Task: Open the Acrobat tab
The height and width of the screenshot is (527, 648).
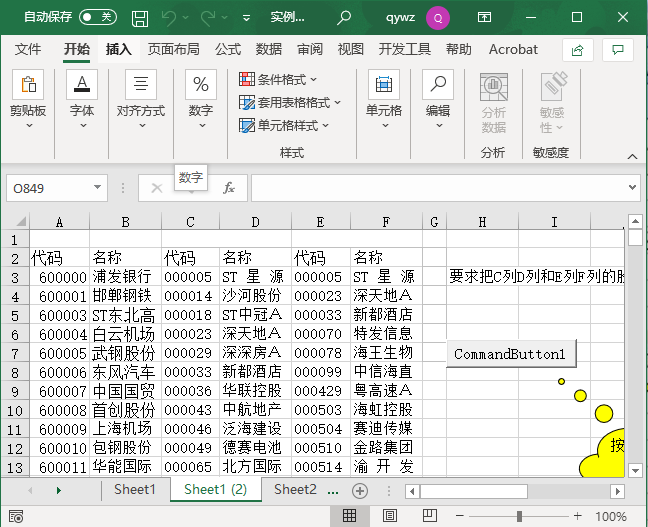Action: pyautogui.click(x=513, y=49)
